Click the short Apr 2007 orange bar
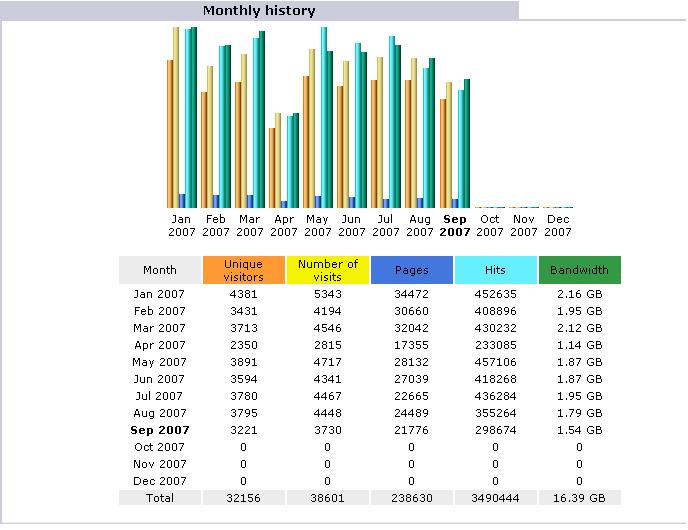Viewport: 688px width, 530px height. click(x=272, y=168)
